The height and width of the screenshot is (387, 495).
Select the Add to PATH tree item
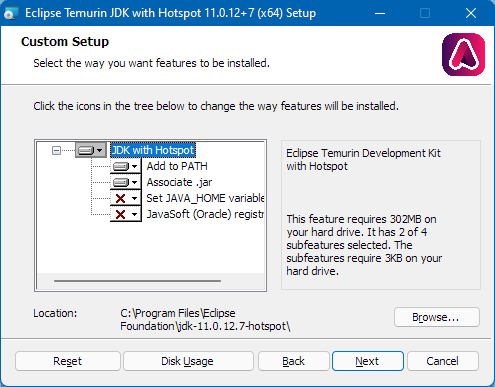pyautogui.click(x=177, y=166)
